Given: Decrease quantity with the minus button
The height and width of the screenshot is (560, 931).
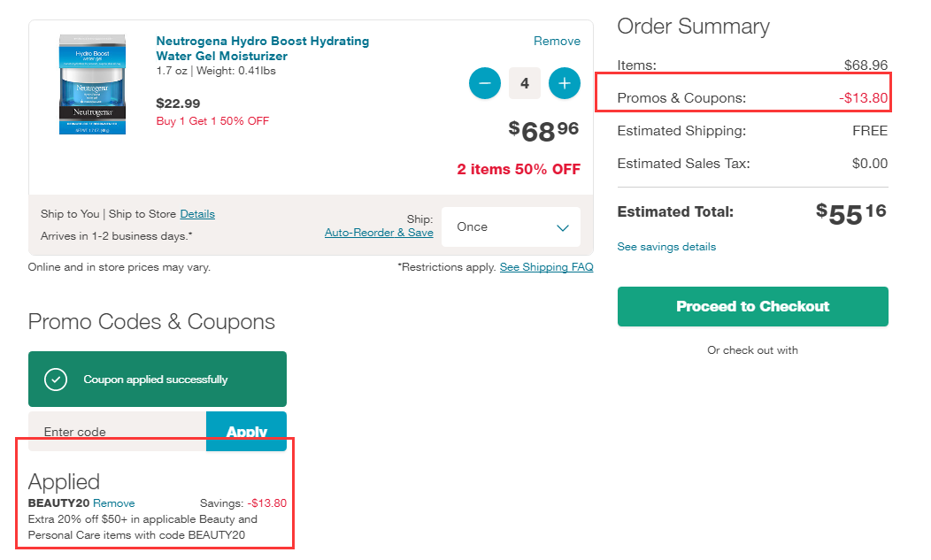Looking at the screenshot, I should tap(485, 83).
